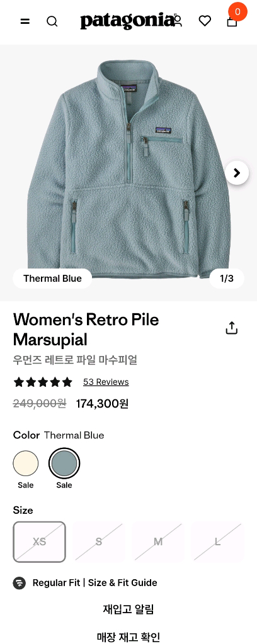The width and height of the screenshot is (257, 644).
Task: Share this product via share icon
Action: (232, 328)
